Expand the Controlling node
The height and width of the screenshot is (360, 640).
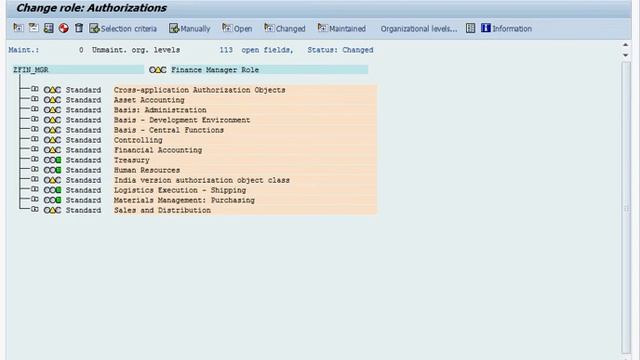click(x=35, y=139)
